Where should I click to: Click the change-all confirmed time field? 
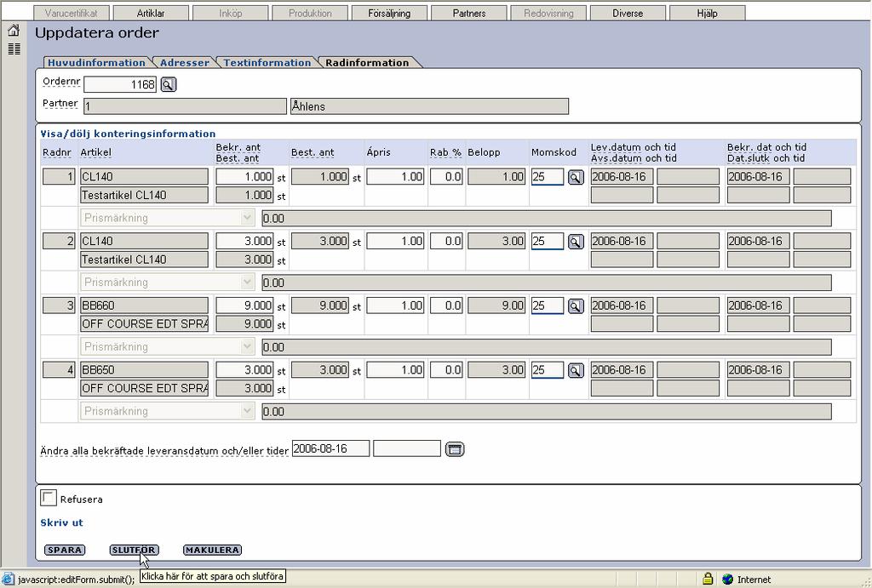coord(406,448)
